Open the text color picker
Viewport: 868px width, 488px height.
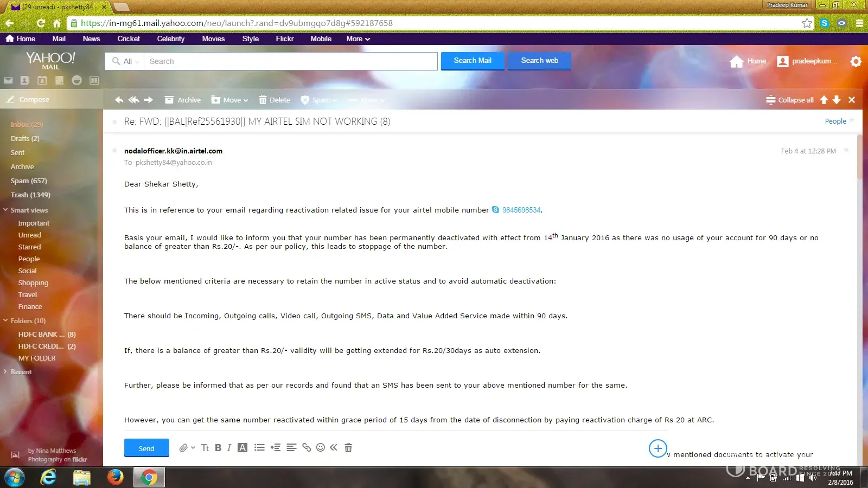click(242, 448)
